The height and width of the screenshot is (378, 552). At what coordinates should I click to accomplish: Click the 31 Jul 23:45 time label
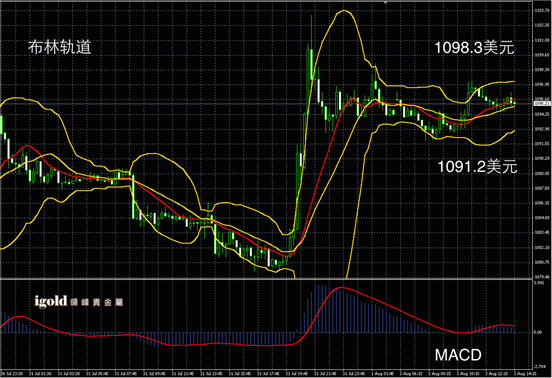point(354,373)
